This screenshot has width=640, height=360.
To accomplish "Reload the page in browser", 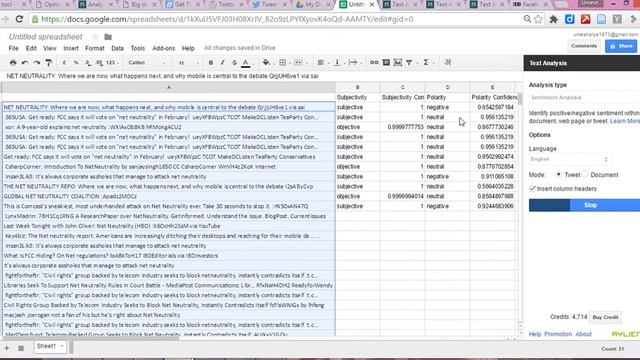I will (19, 19).
